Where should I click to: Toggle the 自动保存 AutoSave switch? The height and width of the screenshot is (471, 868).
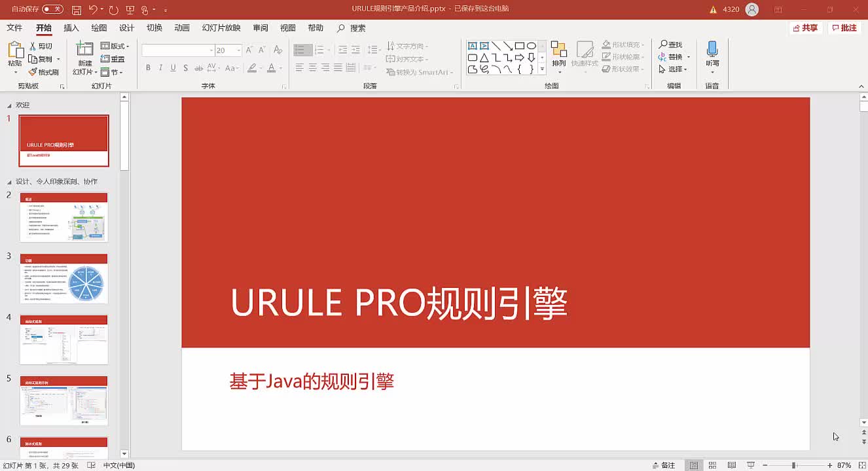[52, 9]
